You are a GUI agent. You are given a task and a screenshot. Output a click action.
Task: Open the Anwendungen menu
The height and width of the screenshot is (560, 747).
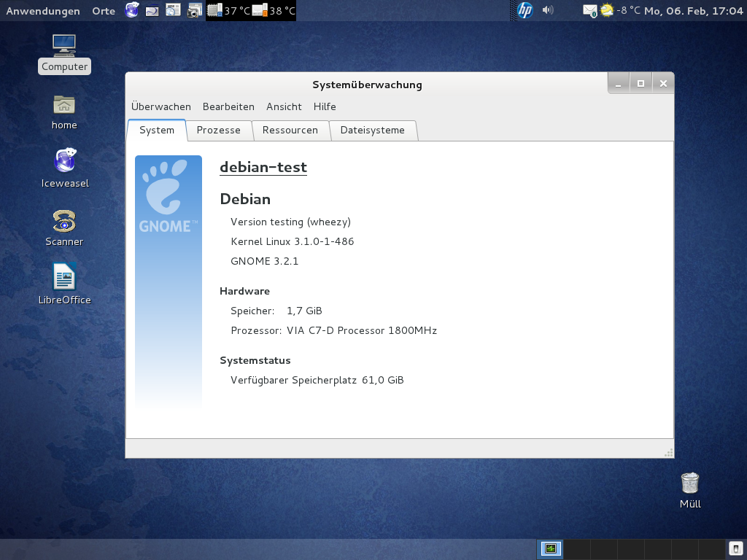click(43, 10)
